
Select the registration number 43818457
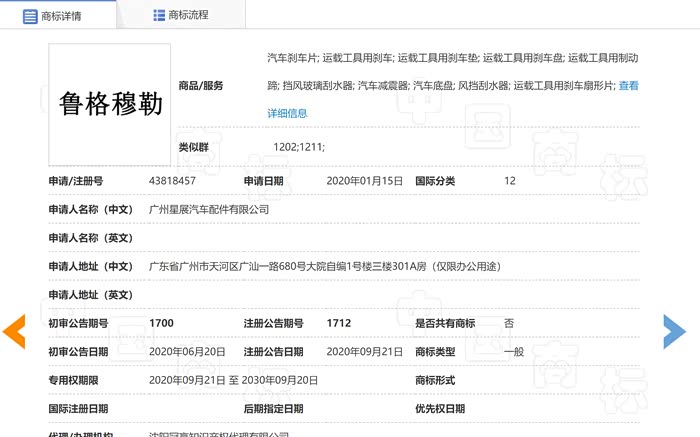click(172, 181)
